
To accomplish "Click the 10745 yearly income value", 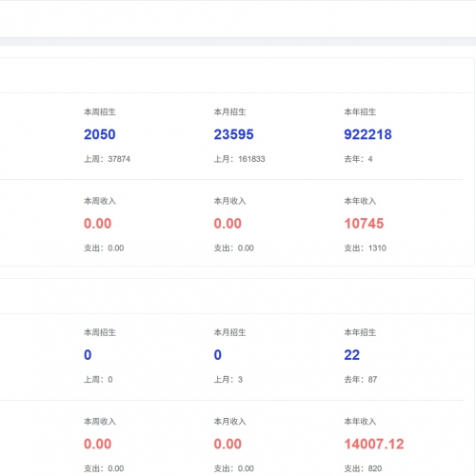I will pyautogui.click(x=364, y=224).
